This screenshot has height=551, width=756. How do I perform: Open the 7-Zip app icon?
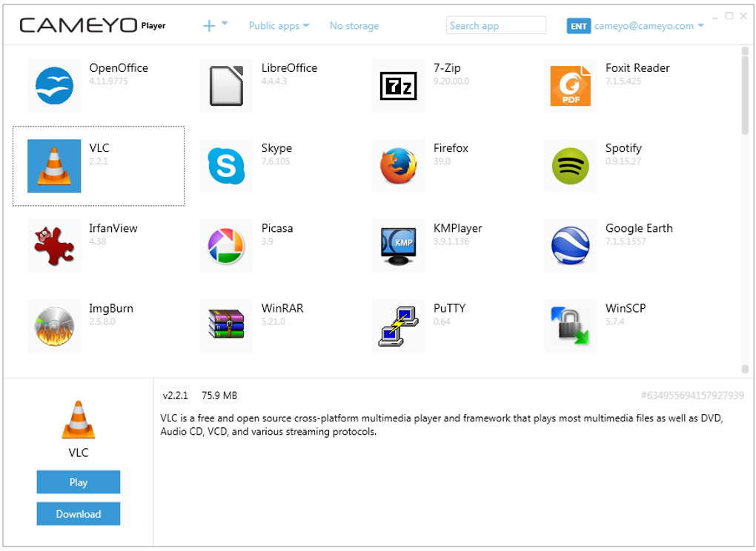tap(398, 86)
